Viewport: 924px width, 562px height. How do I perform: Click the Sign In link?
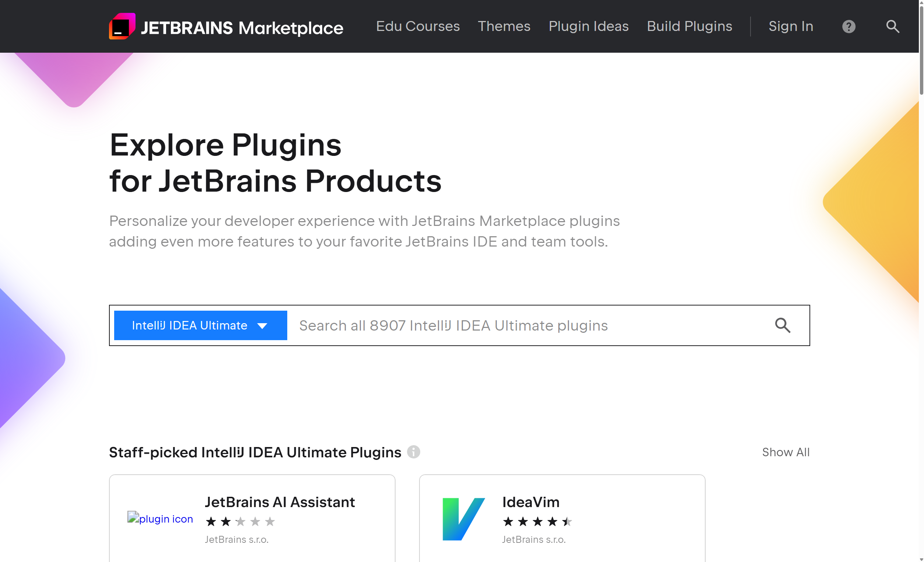coord(791,26)
